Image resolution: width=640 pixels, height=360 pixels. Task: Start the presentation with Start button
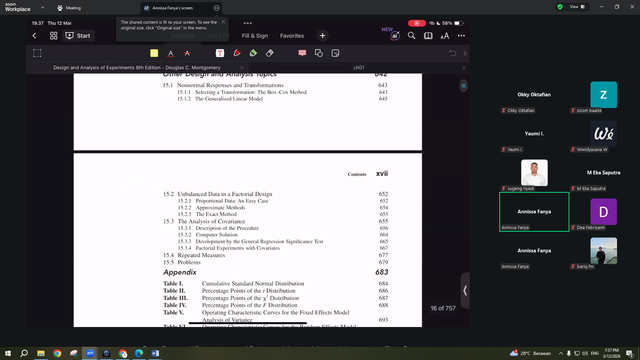(78, 36)
